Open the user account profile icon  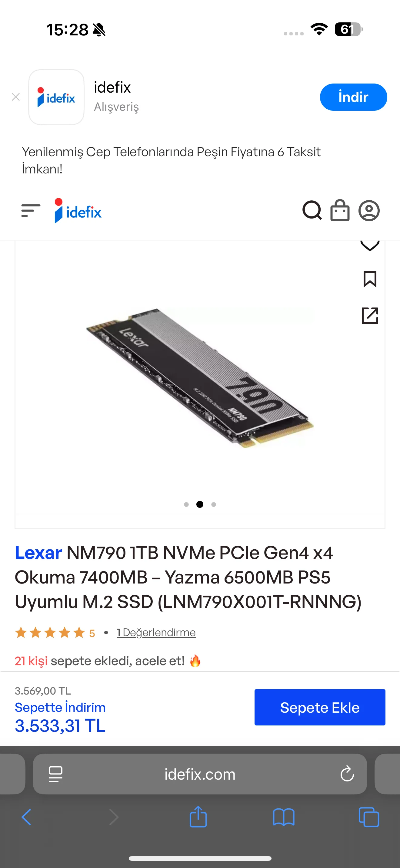[x=369, y=211]
